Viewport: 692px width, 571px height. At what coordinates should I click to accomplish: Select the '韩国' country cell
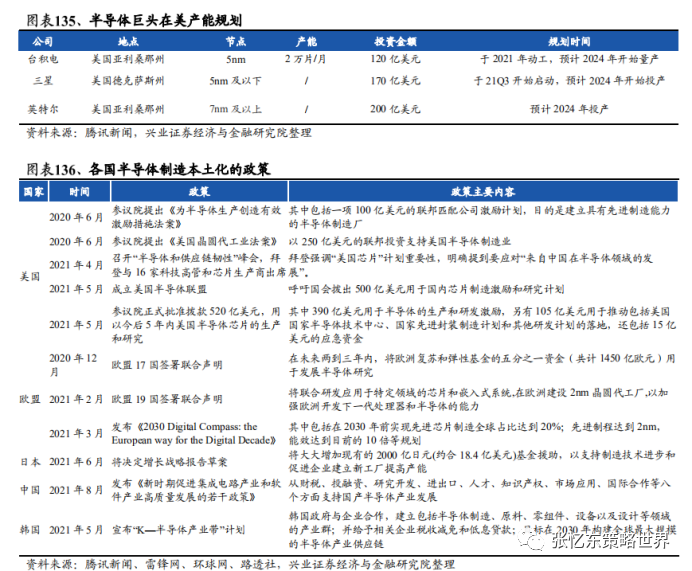point(30,530)
